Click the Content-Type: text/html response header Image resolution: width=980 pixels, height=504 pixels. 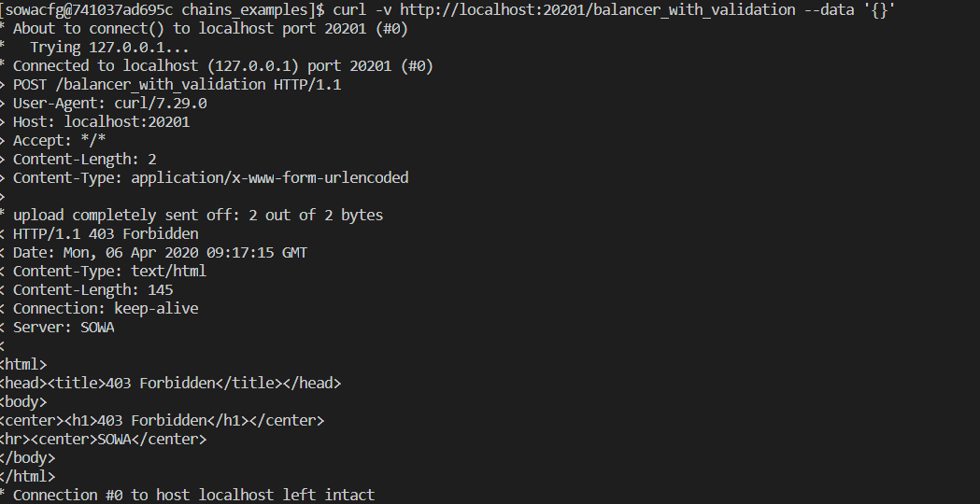click(109, 271)
